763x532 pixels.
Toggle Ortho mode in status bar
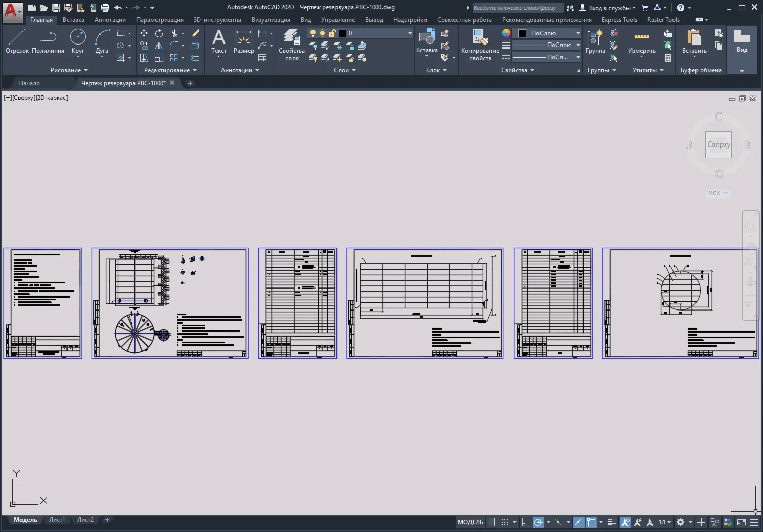tap(526, 522)
